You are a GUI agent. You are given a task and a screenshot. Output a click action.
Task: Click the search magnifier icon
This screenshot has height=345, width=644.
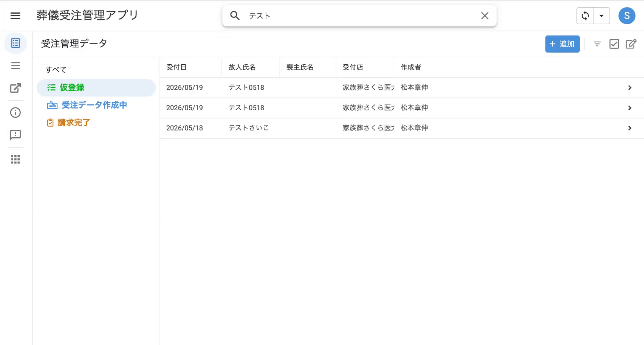tap(235, 16)
